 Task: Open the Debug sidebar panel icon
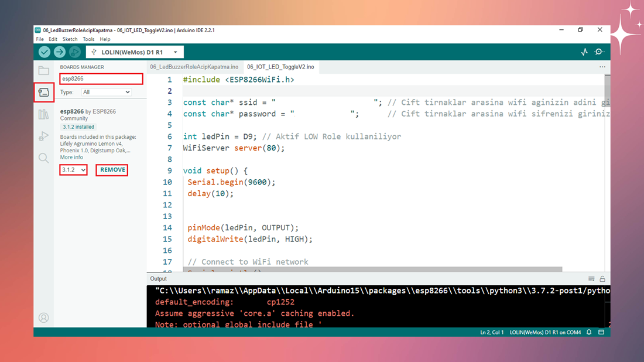tap(43, 136)
